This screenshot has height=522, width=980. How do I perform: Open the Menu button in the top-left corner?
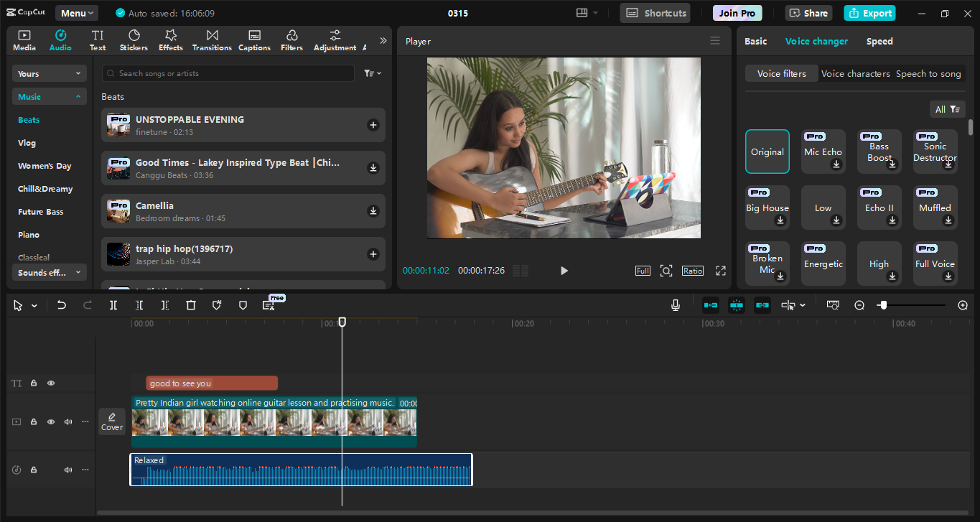[x=76, y=12]
